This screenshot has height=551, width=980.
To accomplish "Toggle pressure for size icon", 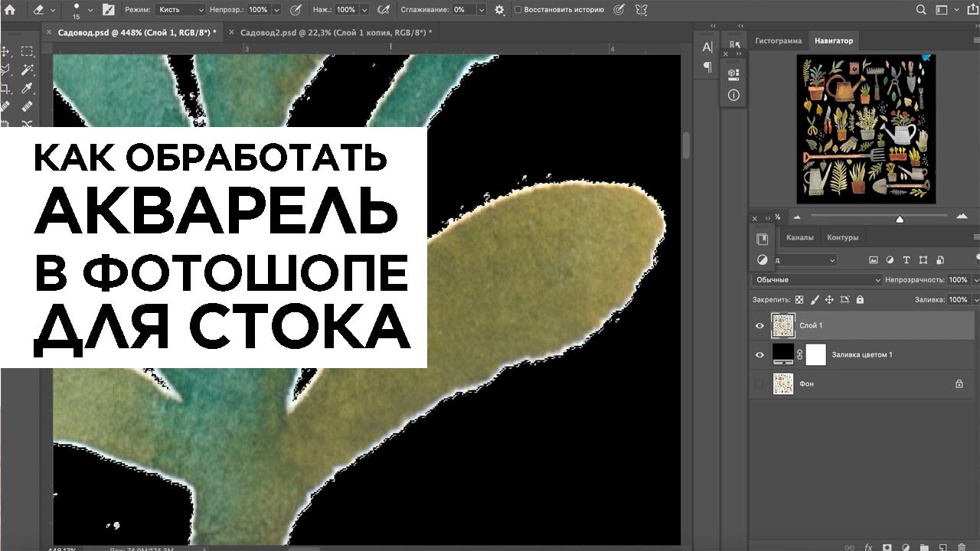I will pyautogui.click(x=619, y=10).
